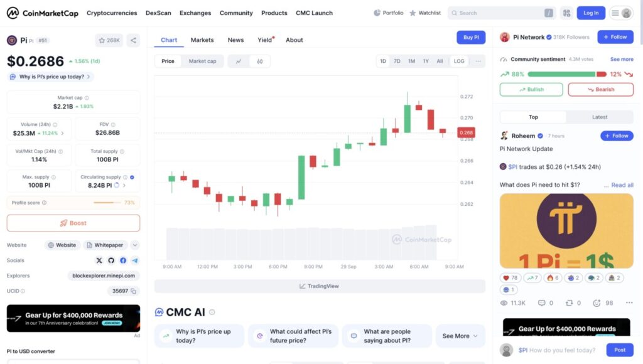Open the extra chart timeframes ellipsis menu

[478, 61]
